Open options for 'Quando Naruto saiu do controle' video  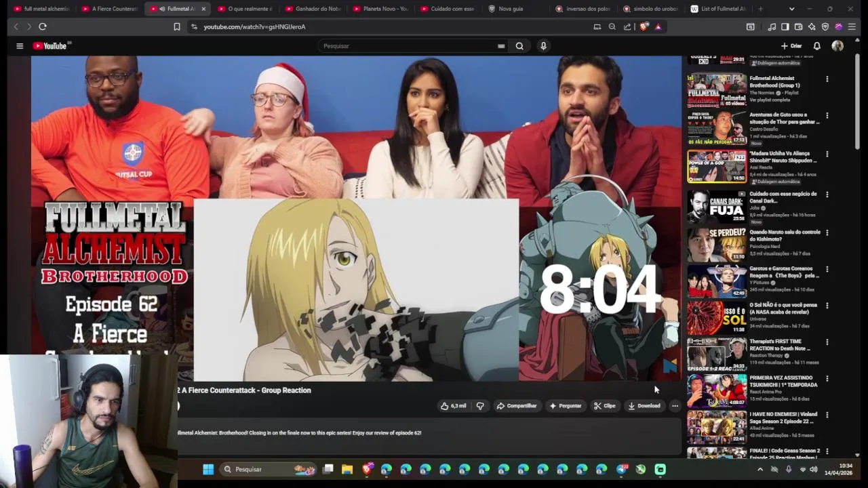827,232
